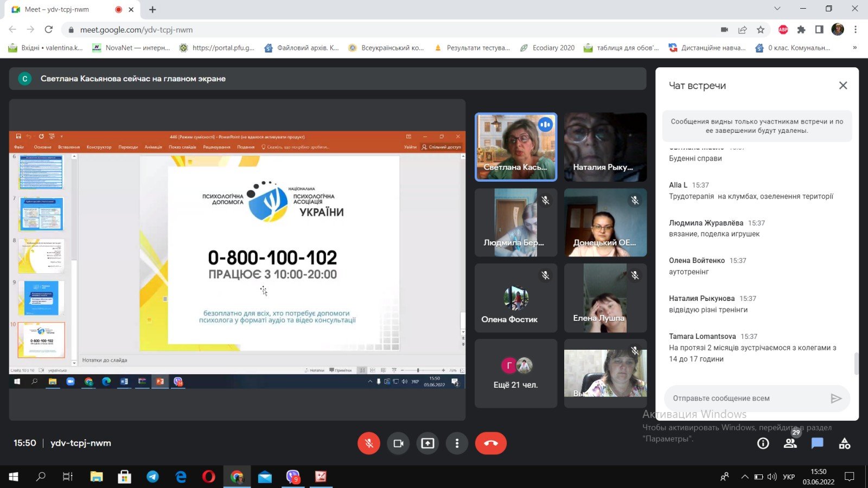Open the extensions puzzle menu
Screen dimensions: 868x488
801,30
